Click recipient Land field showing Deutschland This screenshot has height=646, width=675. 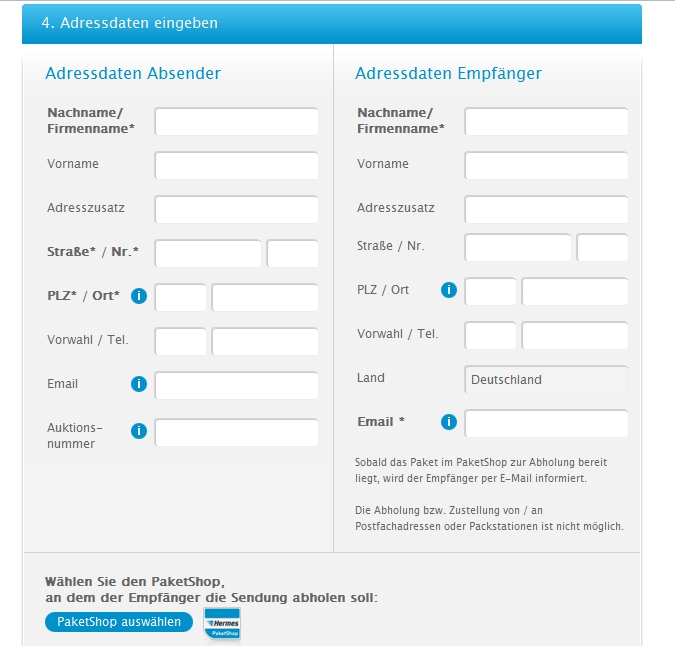pyautogui.click(x=546, y=380)
